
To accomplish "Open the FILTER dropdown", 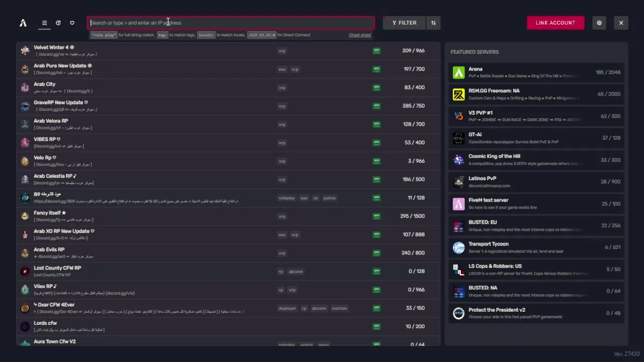I will (404, 23).
